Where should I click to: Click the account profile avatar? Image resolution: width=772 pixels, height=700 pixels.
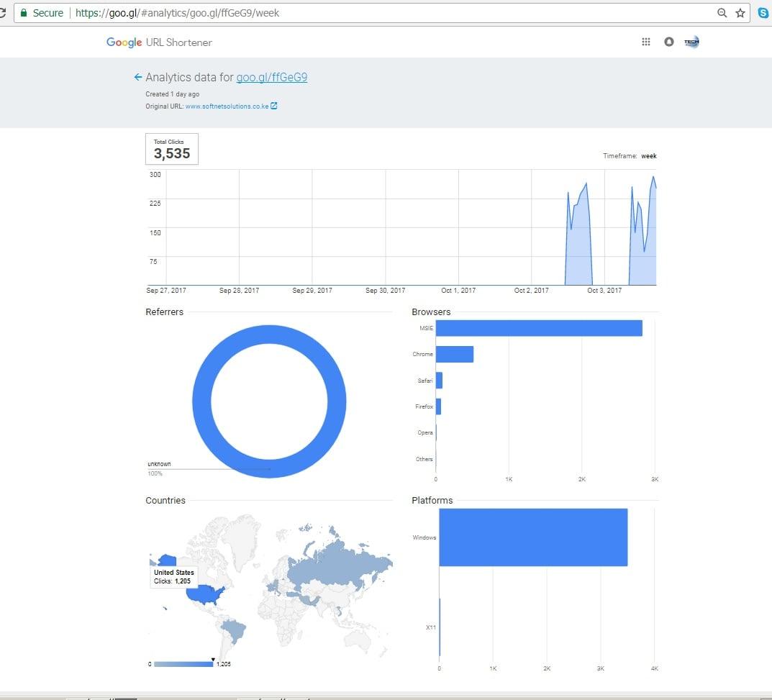[691, 42]
